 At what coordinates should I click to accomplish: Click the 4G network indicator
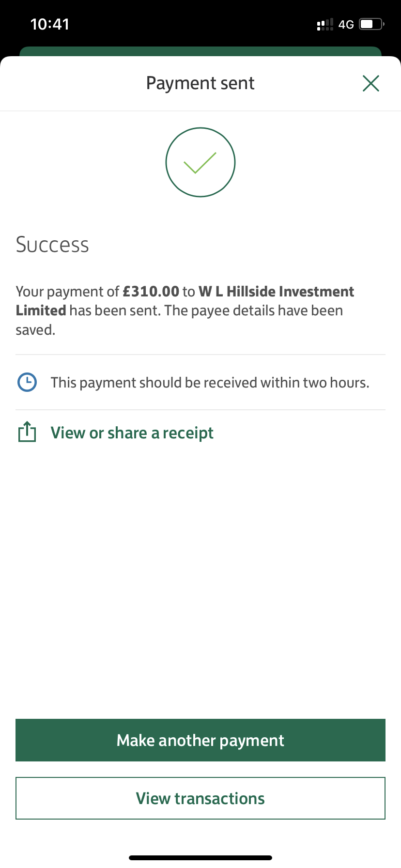tap(346, 24)
